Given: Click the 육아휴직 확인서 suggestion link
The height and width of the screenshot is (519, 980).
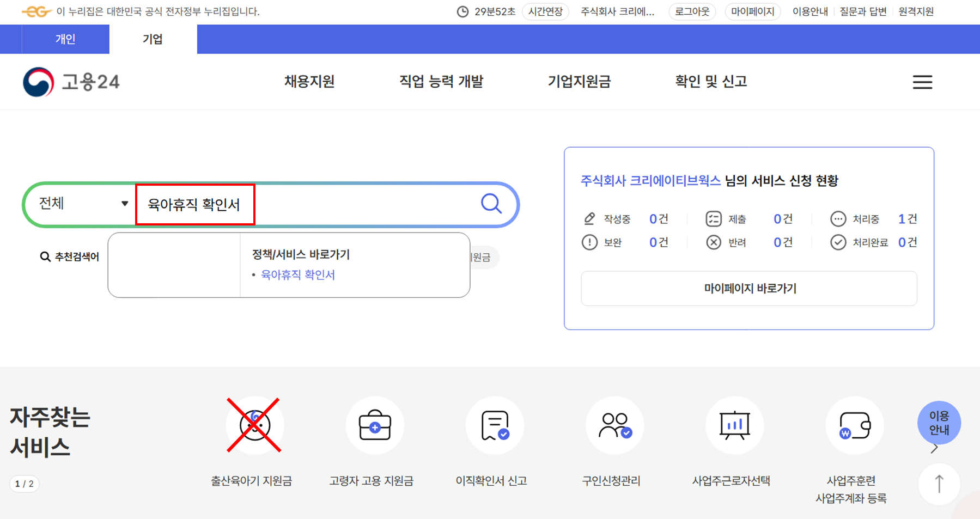Looking at the screenshot, I should (x=298, y=274).
